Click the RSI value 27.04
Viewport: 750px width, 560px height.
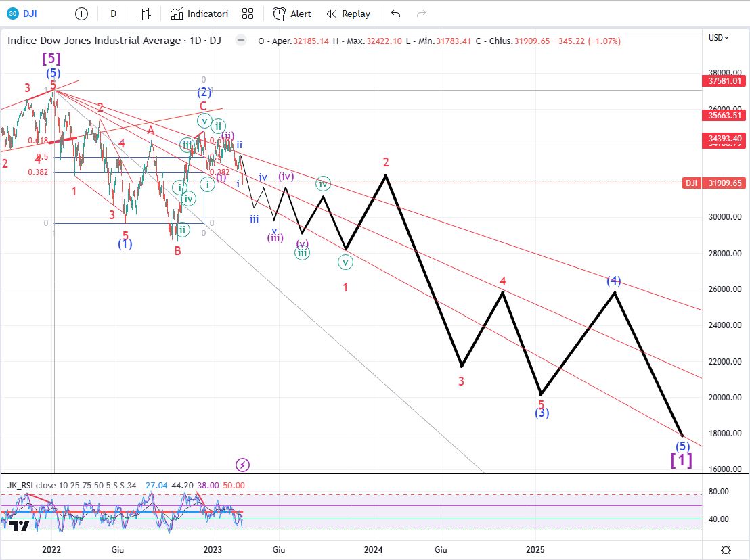click(x=156, y=486)
